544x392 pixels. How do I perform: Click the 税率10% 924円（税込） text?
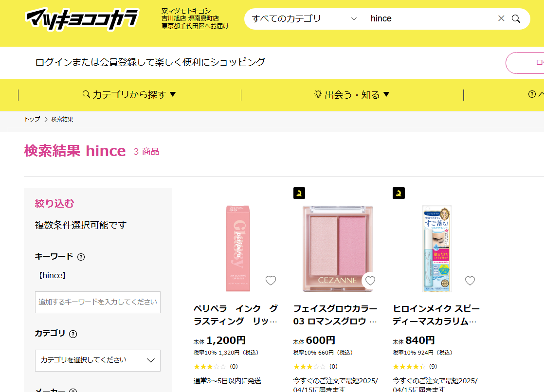coord(422,353)
